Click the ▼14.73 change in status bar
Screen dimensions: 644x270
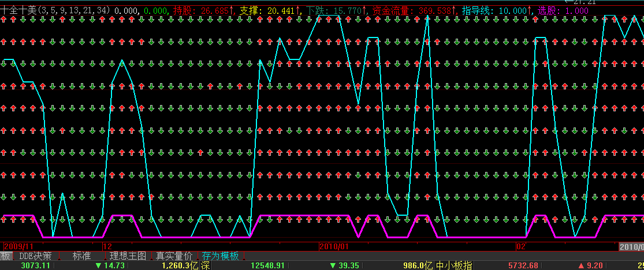(x=110, y=265)
